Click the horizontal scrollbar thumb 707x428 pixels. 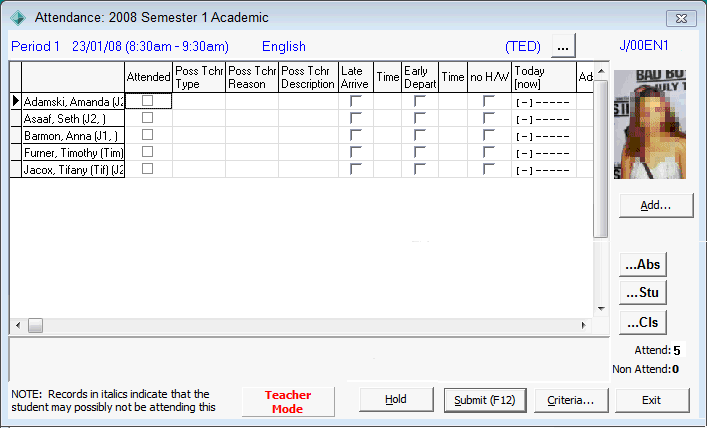(x=36, y=325)
